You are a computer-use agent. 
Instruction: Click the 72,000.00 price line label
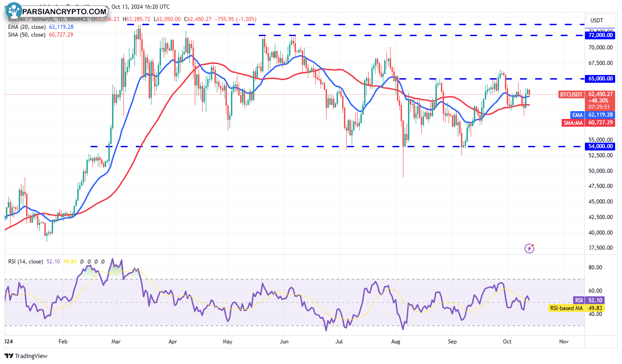click(601, 35)
